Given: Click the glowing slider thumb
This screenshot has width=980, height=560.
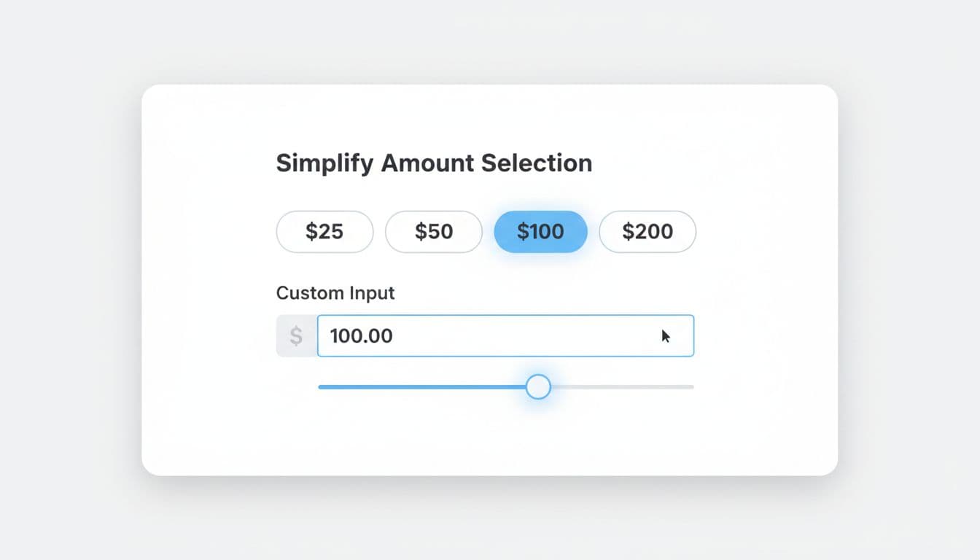Looking at the screenshot, I should pyautogui.click(x=538, y=386).
